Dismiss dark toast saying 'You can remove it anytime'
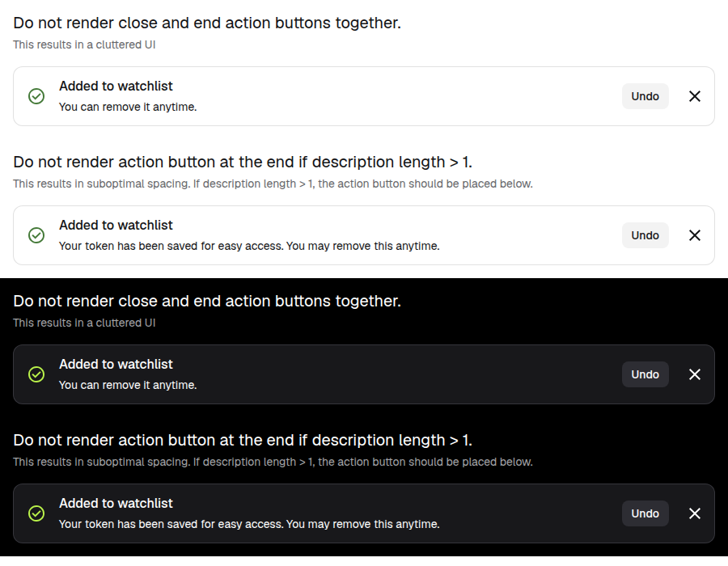728x566 pixels. coord(695,374)
